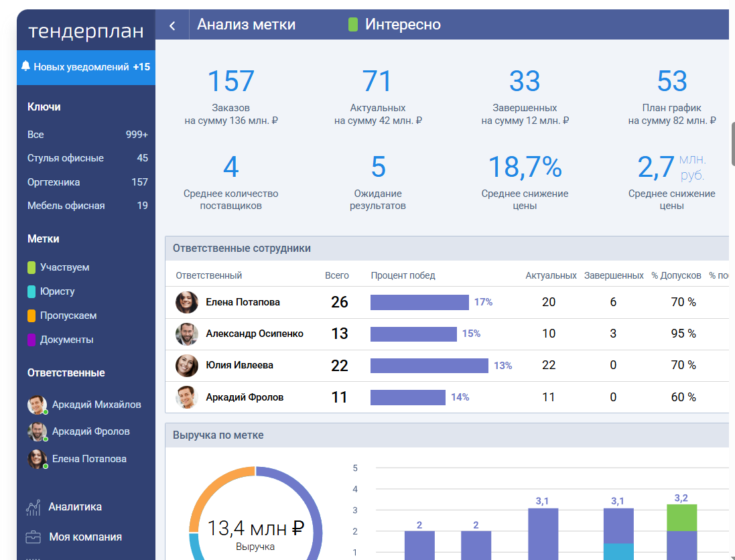This screenshot has height=560, width=735.
Task: Click the green Участвуем tag color square
Action: [31, 267]
